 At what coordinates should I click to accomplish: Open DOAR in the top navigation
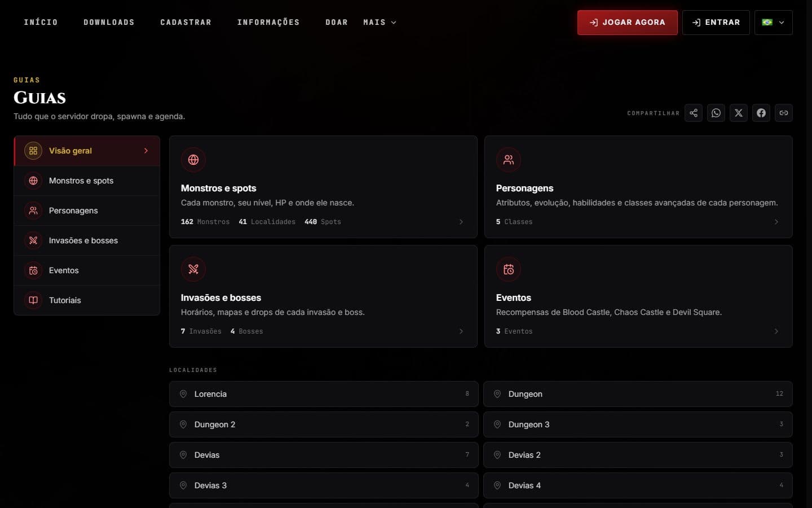(x=337, y=23)
